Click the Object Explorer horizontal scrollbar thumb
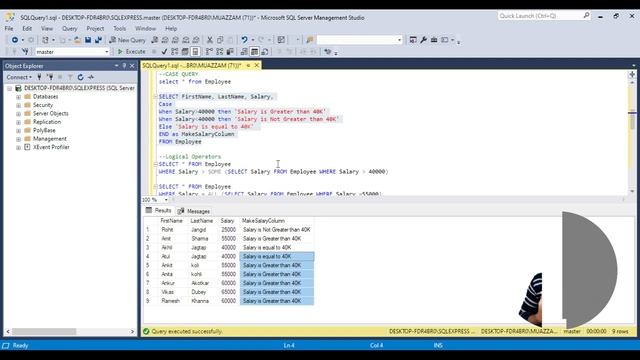This screenshot has width=640, height=360. click(44, 331)
